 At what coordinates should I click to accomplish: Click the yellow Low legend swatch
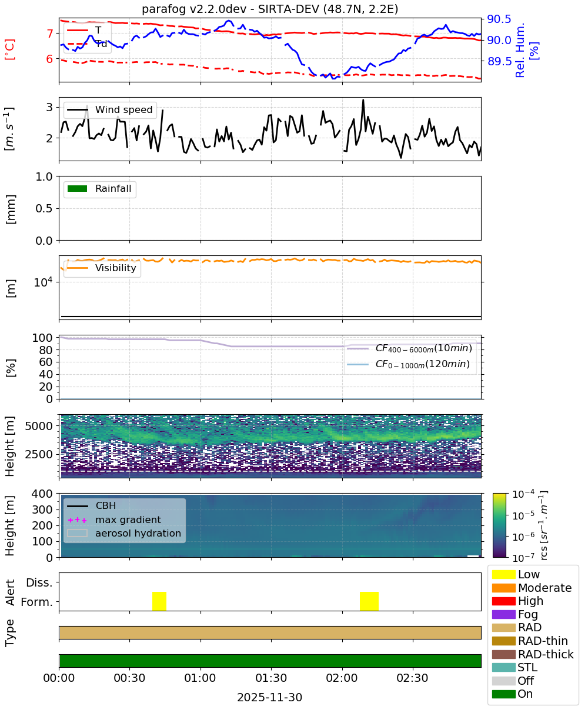click(x=503, y=574)
